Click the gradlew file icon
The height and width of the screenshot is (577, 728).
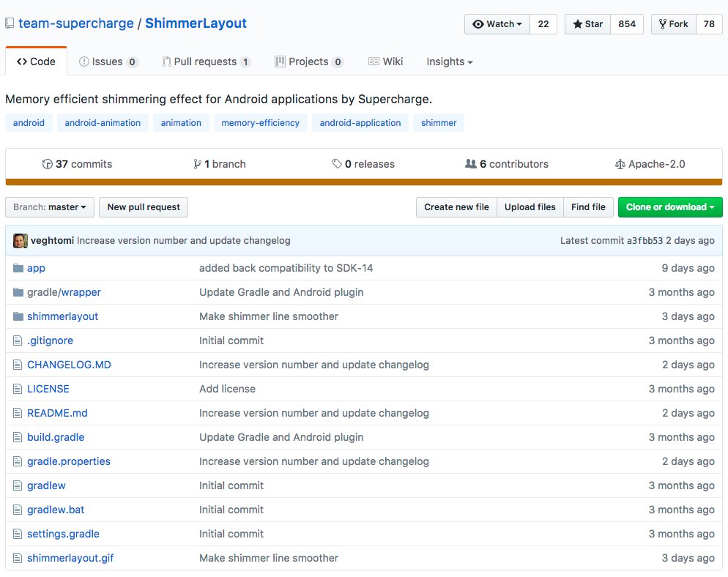click(x=18, y=485)
